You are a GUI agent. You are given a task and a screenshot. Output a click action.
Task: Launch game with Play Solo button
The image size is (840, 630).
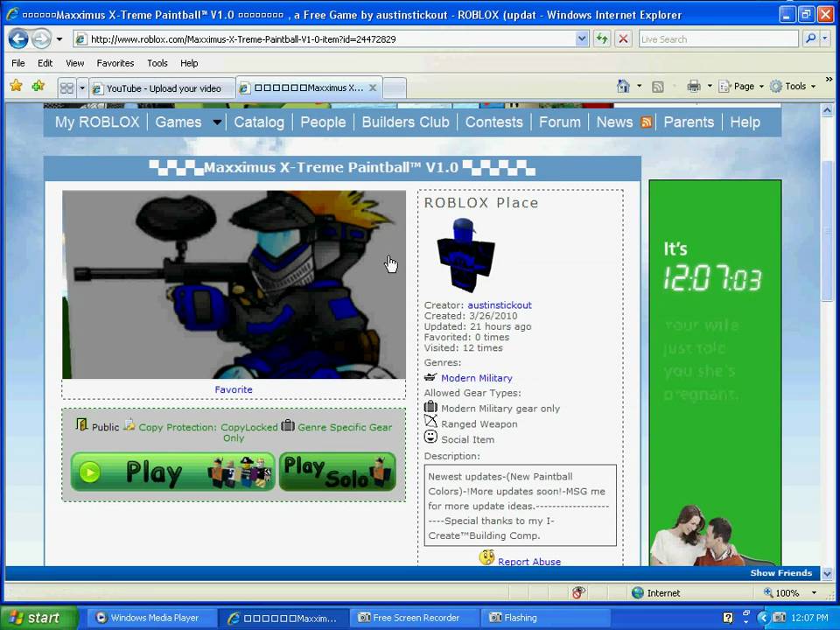point(338,472)
